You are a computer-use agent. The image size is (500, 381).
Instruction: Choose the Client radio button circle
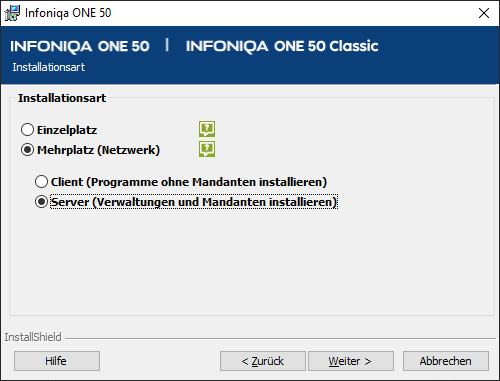pyautogui.click(x=41, y=182)
